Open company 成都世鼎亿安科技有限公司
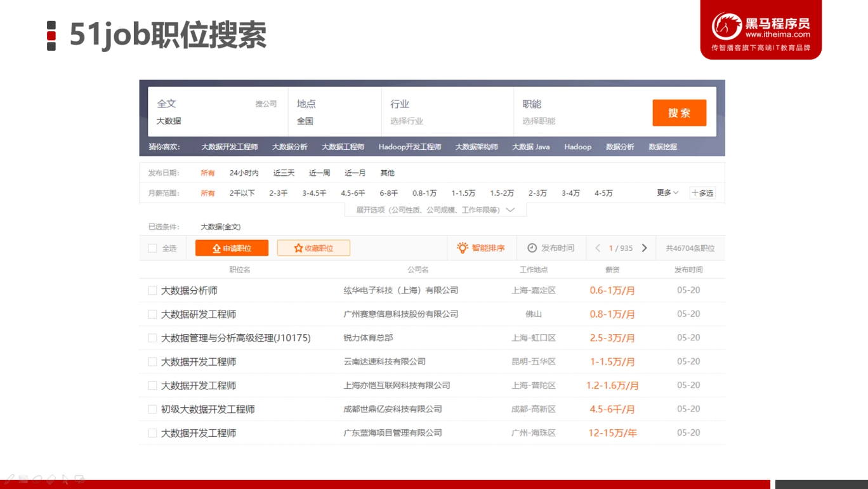This screenshot has width=868, height=489. tap(393, 409)
